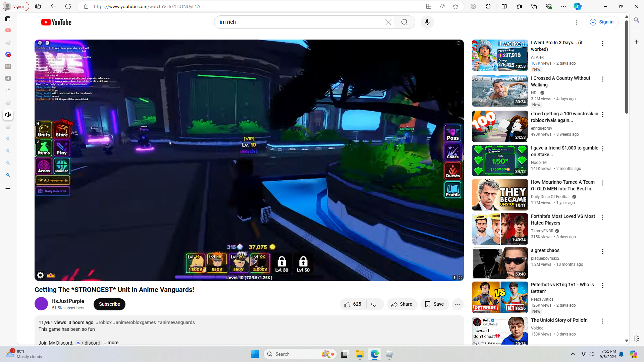Share this video
The image size is (644, 362).
click(x=402, y=304)
